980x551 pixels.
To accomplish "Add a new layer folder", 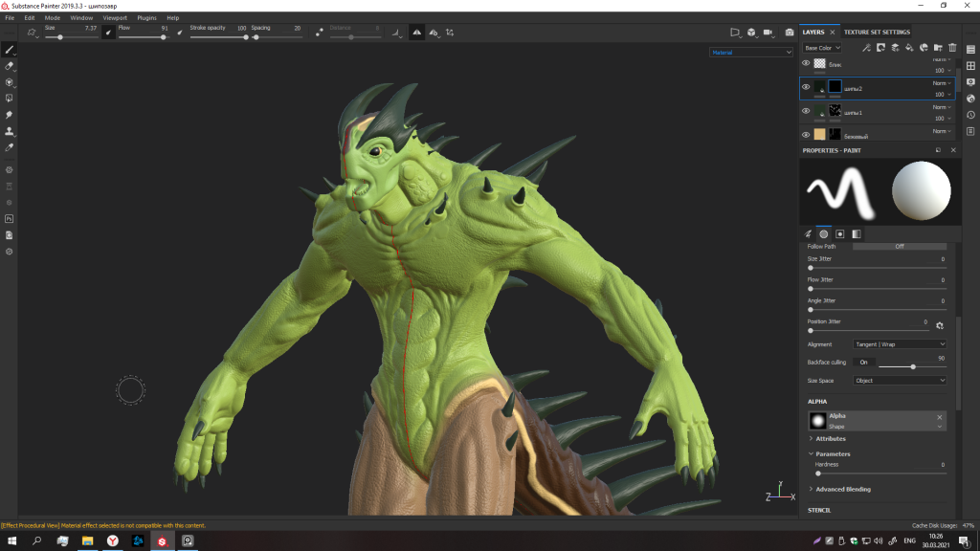I will click(938, 48).
